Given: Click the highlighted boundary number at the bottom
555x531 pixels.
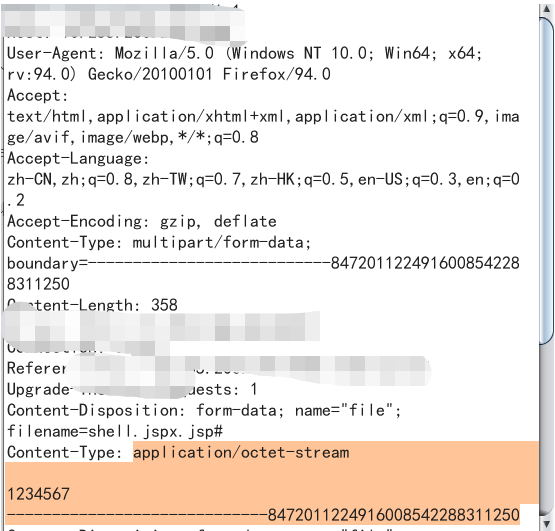Looking at the screenshot, I should pyautogui.click(x=394, y=515).
